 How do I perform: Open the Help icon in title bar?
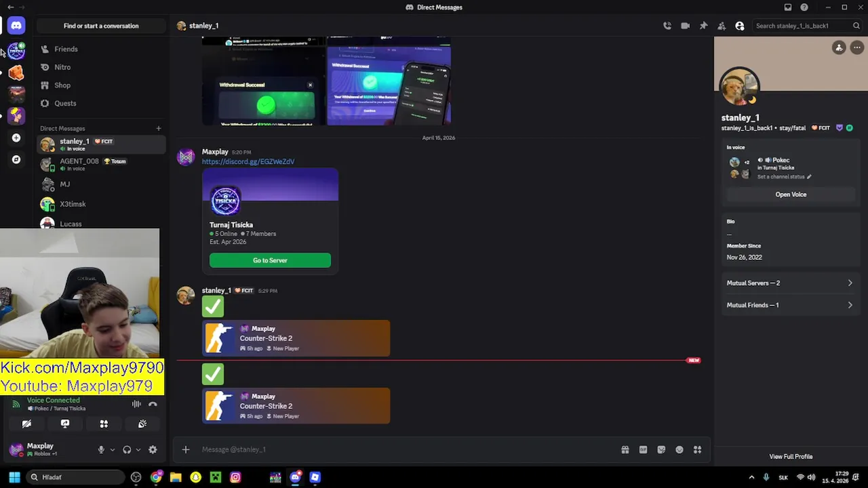(x=804, y=7)
